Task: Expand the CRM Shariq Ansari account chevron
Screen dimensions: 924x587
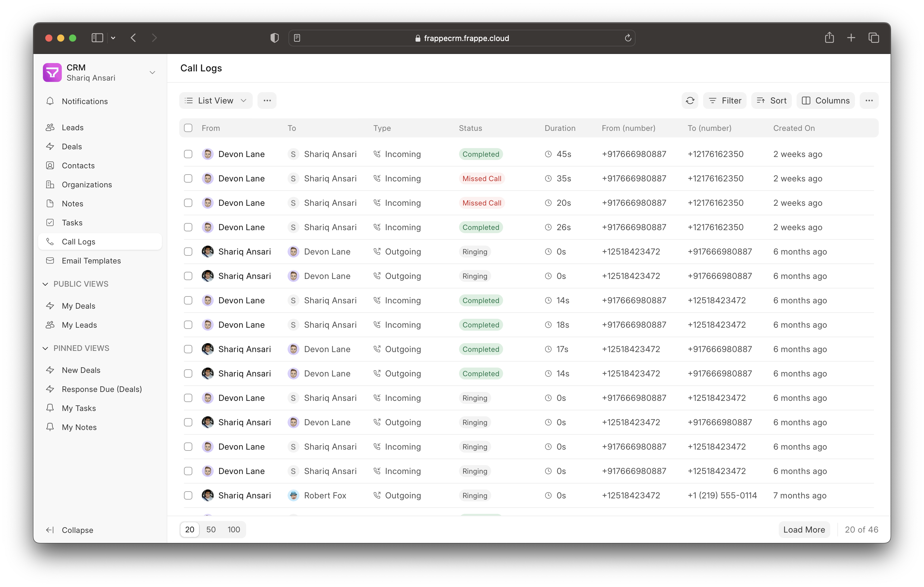Action: [152, 73]
